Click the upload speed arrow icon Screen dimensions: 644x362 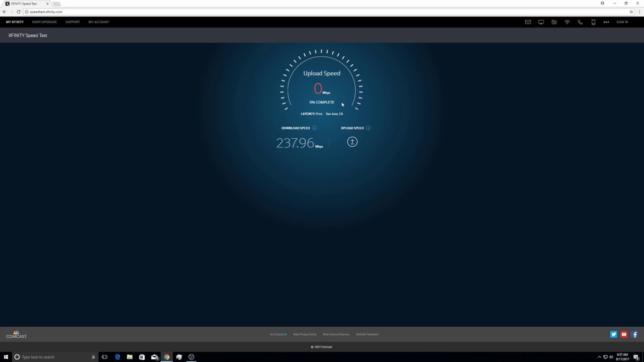pyautogui.click(x=352, y=142)
